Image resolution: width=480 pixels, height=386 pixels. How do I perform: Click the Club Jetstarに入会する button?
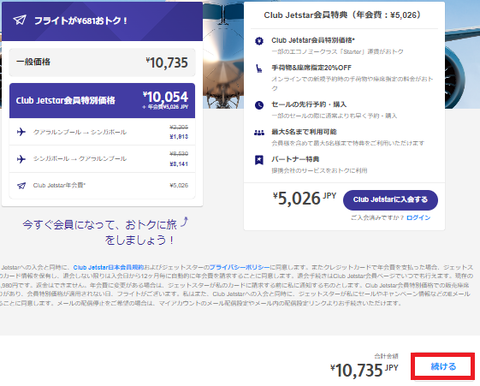(x=390, y=200)
